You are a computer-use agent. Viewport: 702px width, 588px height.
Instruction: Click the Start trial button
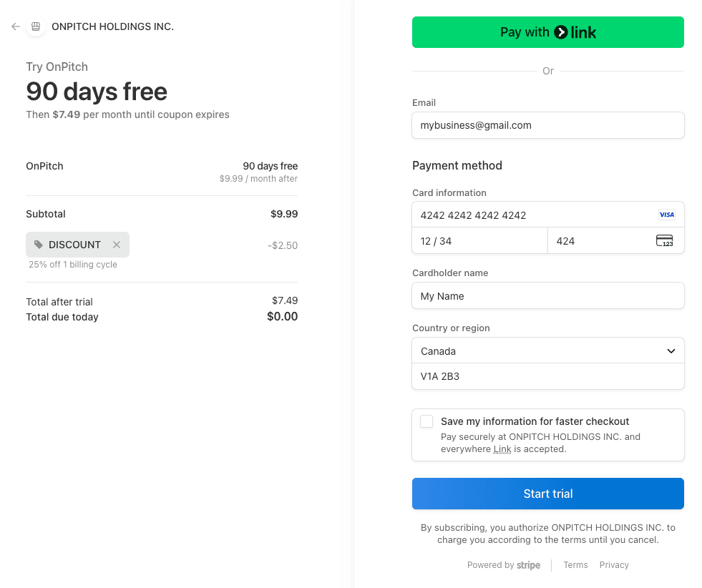pyautogui.click(x=547, y=494)
